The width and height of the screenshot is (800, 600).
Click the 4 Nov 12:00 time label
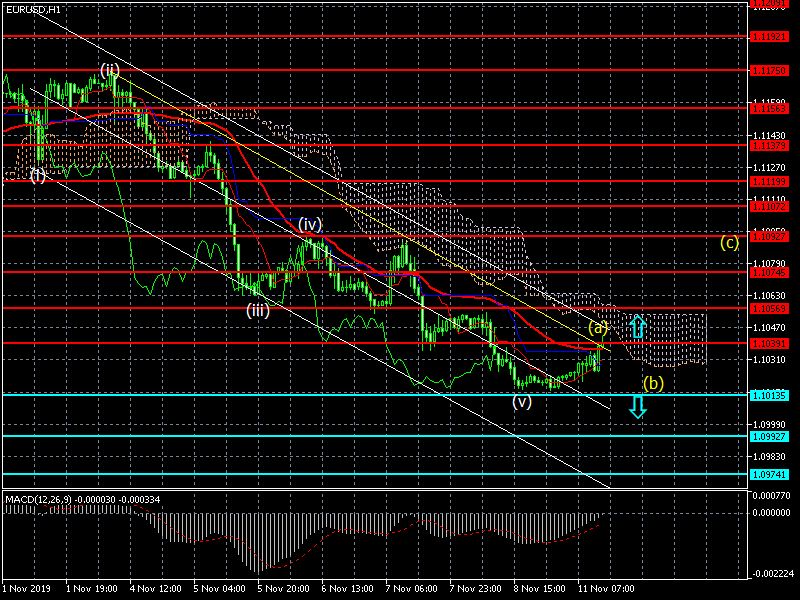click(156, 589)
